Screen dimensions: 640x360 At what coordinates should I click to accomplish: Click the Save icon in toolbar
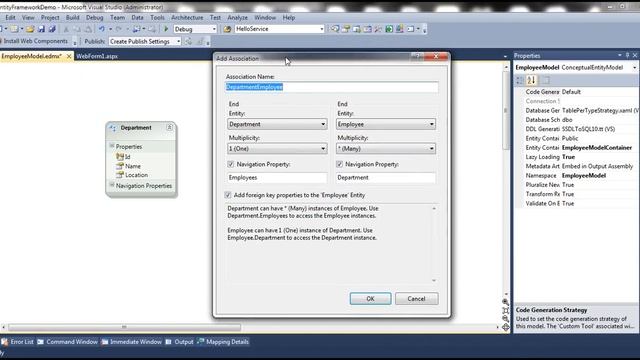tap(41, 29)
